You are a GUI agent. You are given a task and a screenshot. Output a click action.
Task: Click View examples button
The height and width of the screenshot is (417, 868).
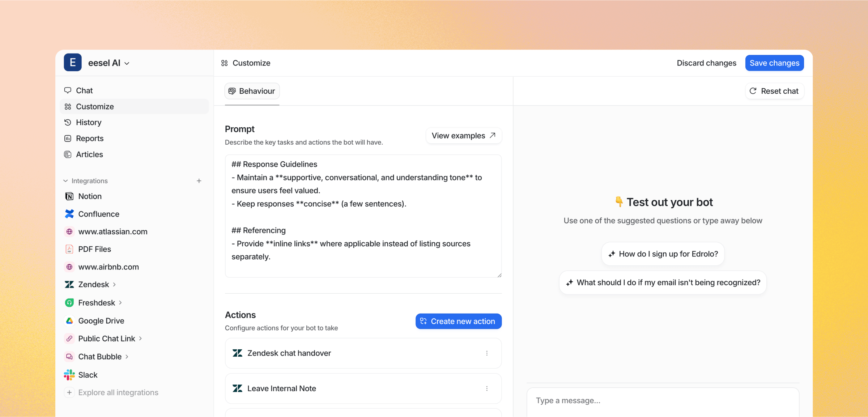(x=464, y=136)
